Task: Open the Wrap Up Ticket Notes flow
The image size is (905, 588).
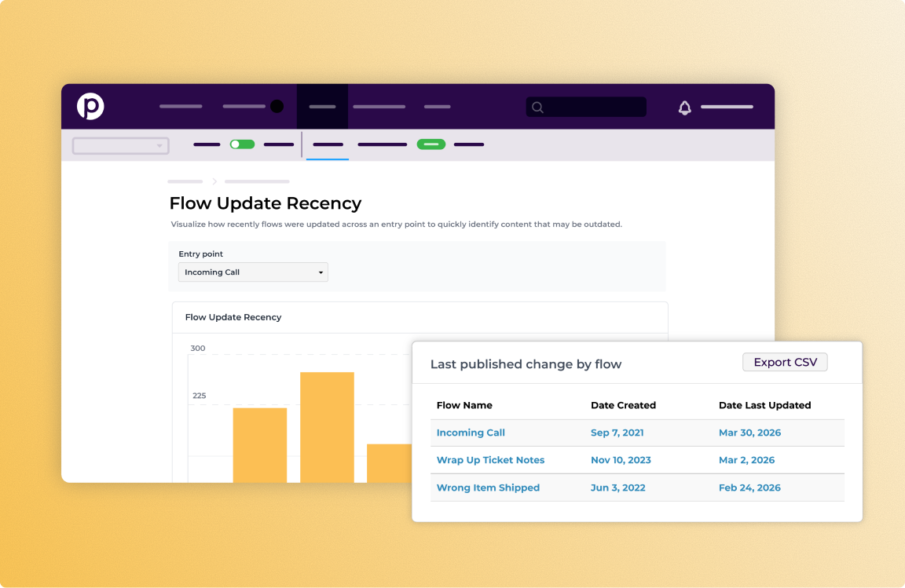Action: coord(490,460)
